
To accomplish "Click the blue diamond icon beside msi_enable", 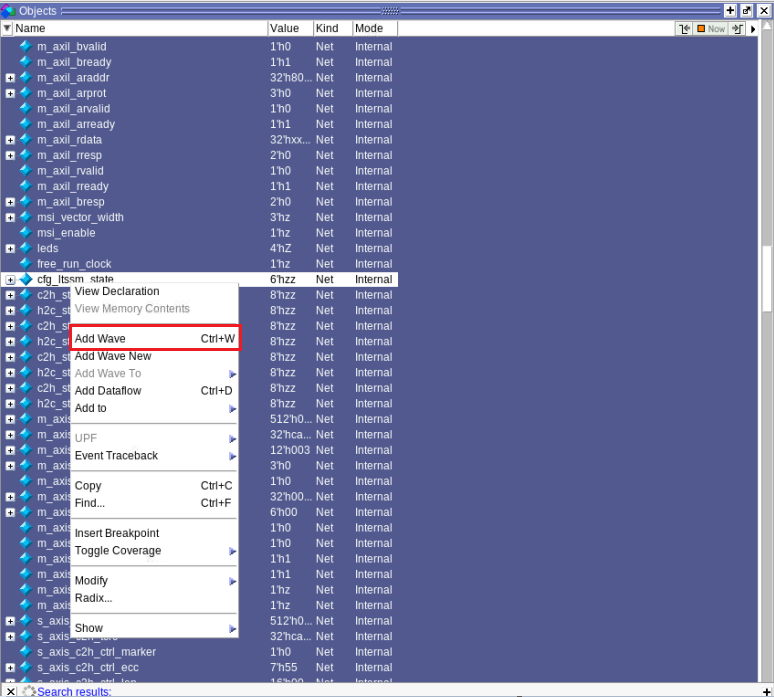I will 26,233.
